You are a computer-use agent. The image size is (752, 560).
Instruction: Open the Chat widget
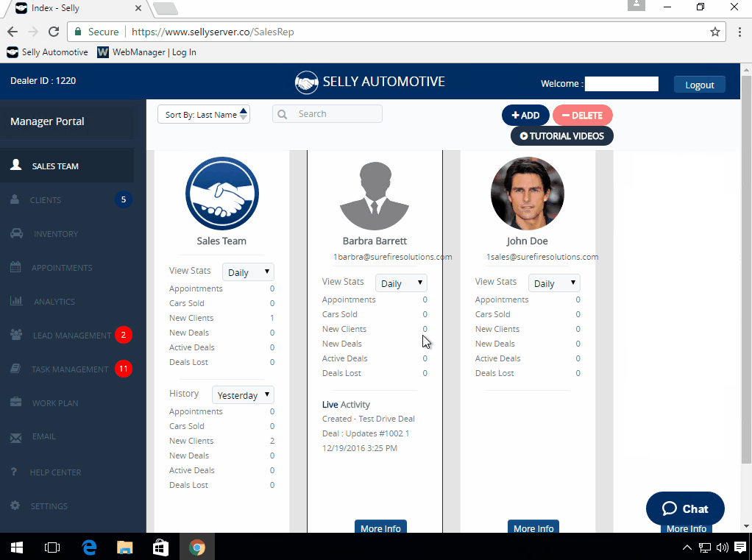(684, 508)
